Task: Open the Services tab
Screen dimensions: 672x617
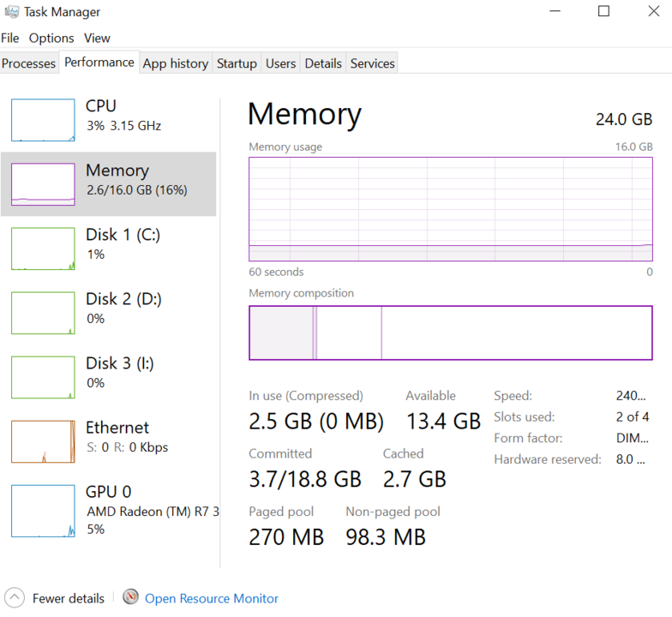Action: [373, 63]
